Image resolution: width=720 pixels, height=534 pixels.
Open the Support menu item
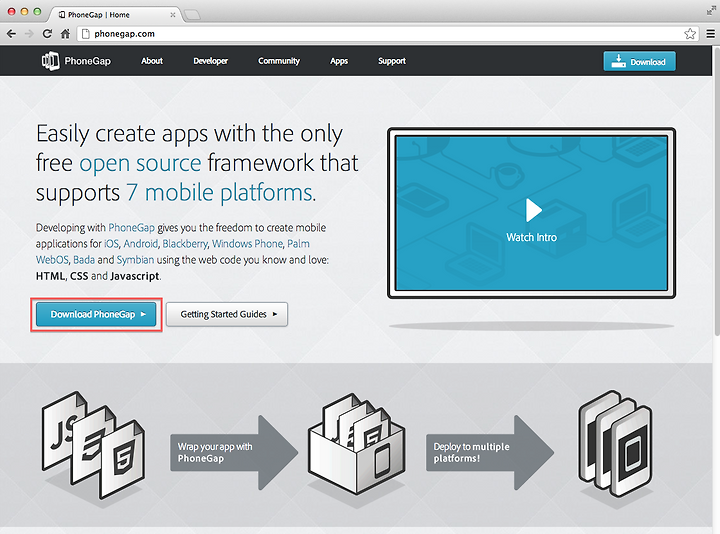(392, 61)
